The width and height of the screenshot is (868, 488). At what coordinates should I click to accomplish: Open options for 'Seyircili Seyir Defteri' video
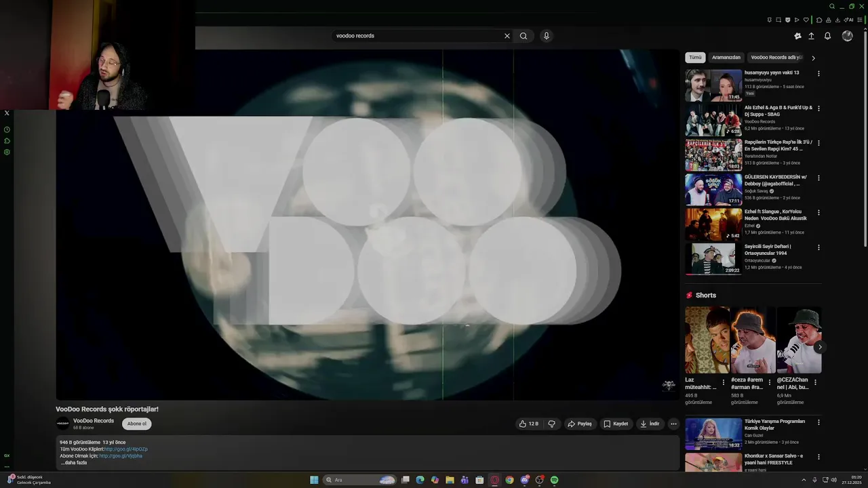pos(818,247)
